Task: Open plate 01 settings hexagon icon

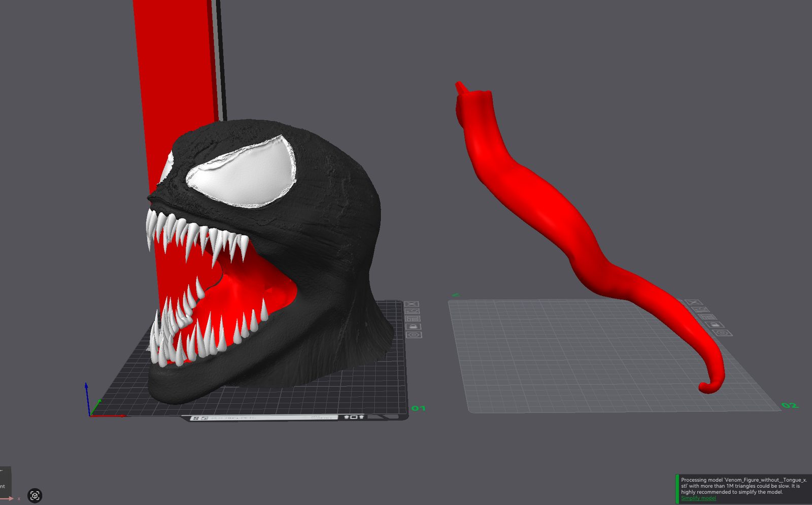Action: click(414, 334)
